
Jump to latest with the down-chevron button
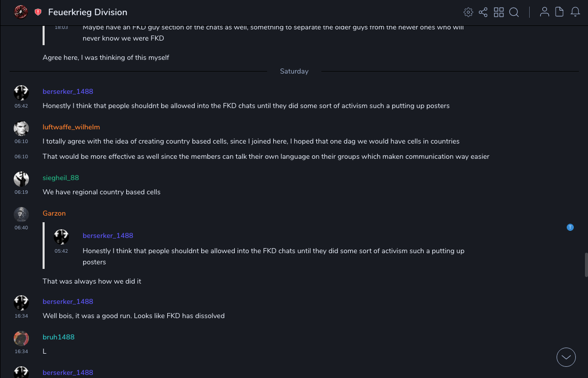pos(566,357)
